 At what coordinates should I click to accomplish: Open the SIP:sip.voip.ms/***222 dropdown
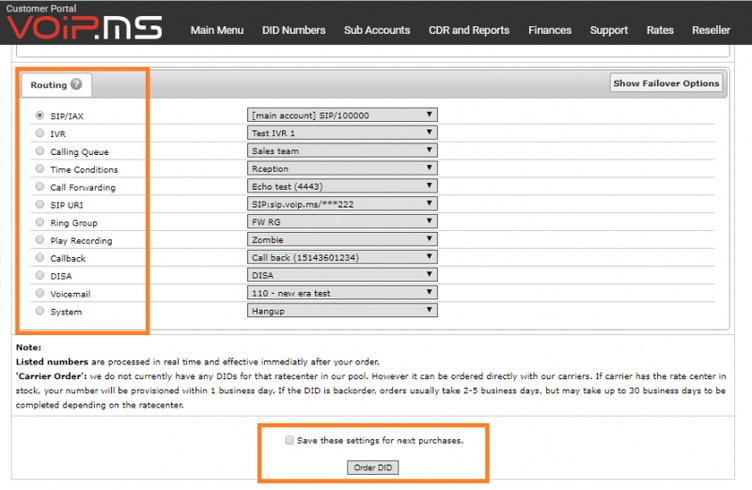[342, 204]
